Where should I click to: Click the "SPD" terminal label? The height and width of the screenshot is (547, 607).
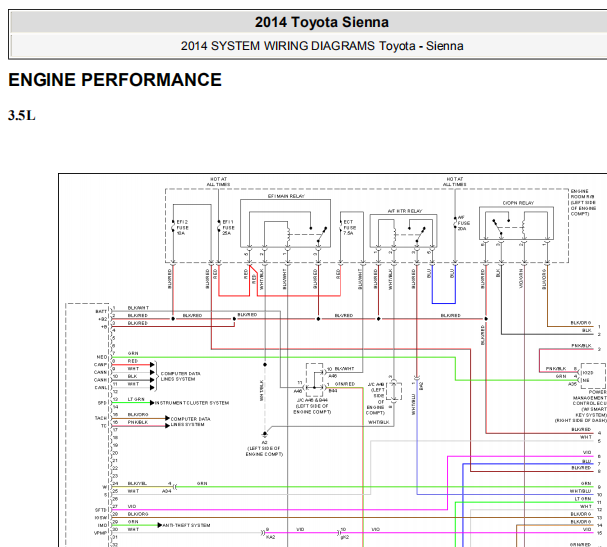coord(102,403)
